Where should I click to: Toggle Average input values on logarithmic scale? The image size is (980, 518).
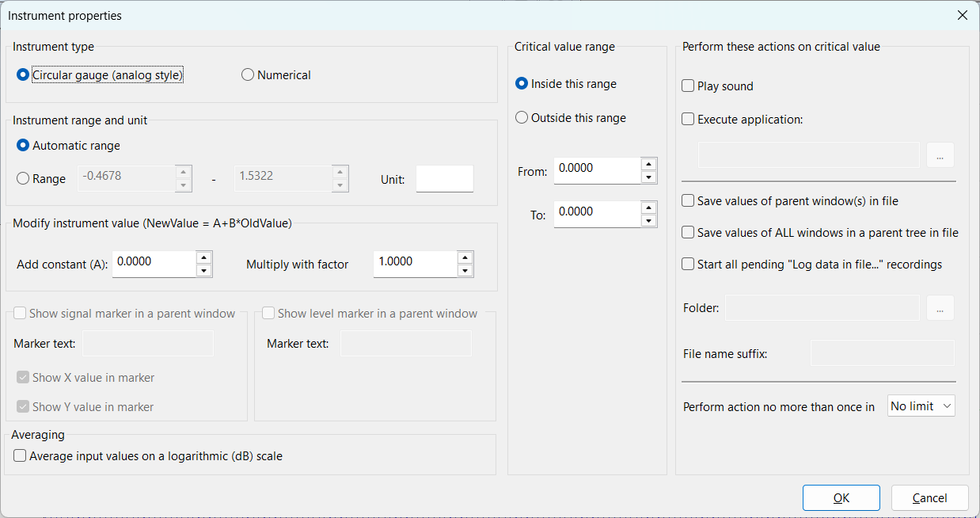point(20,456)
